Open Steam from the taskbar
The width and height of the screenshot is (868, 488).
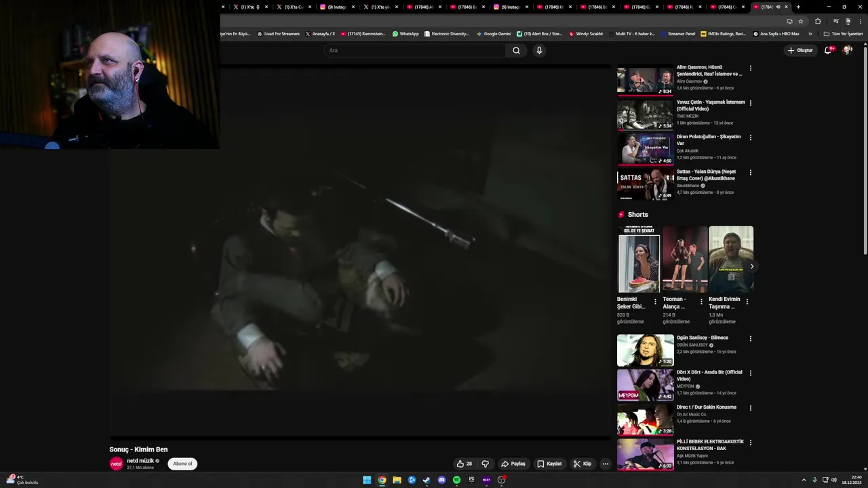427,480
